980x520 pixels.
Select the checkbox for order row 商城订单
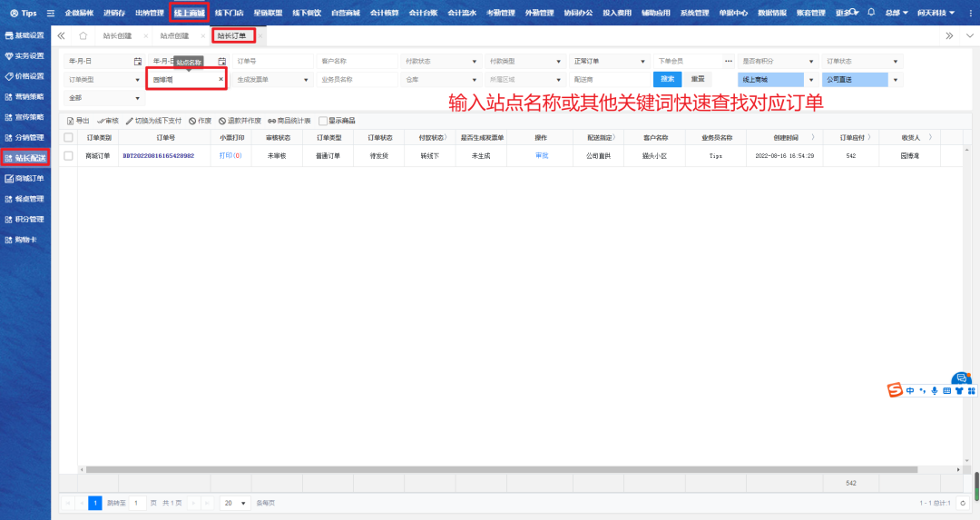click(68, 156)
